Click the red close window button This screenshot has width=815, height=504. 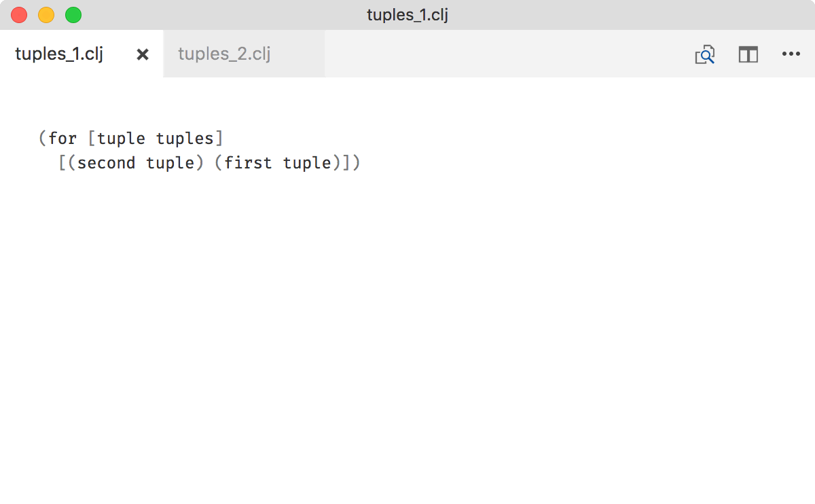19,15
